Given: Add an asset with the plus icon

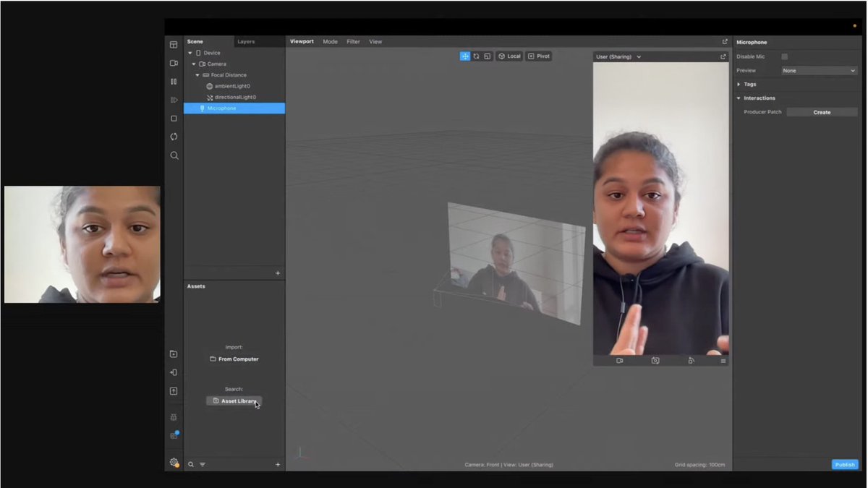Looking at the screenshot, I should coord(278,465).
